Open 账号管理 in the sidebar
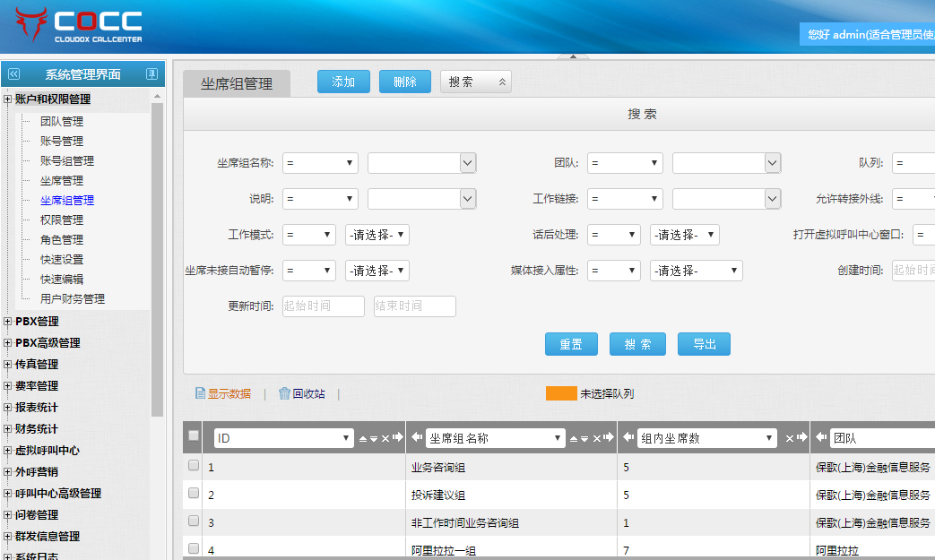Screen dimensions: 935x560 pyautogui.click(x=61, y=141)
